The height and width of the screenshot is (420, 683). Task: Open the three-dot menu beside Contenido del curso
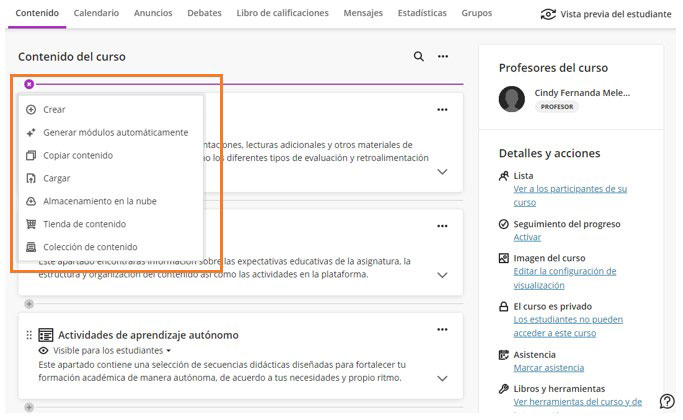(443, 56)
